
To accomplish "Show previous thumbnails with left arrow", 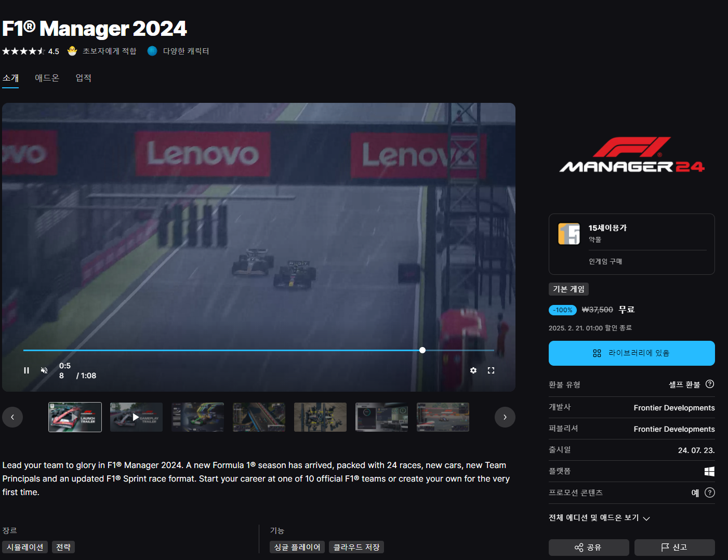I will click(12, 417).
